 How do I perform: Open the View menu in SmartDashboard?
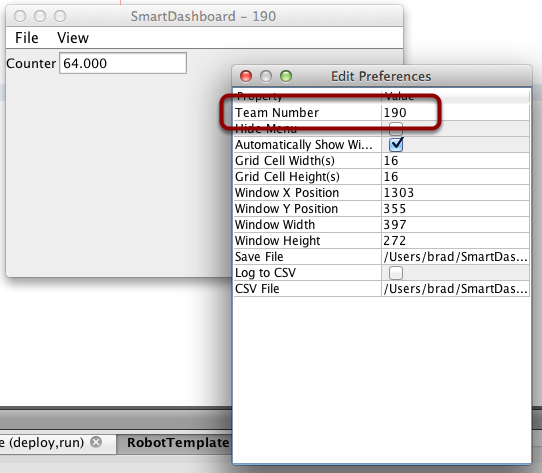(x=73, y=38)
